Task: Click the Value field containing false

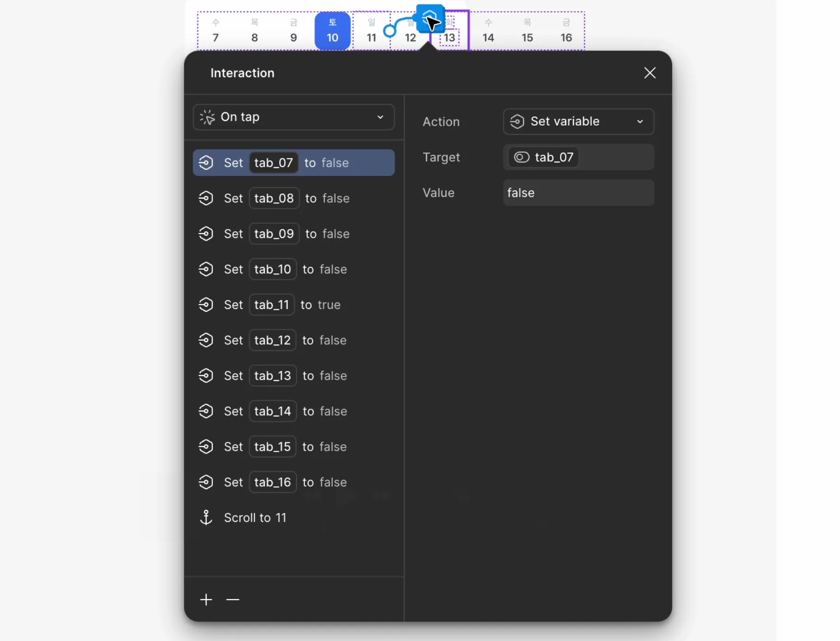Action: pos(578,193)
